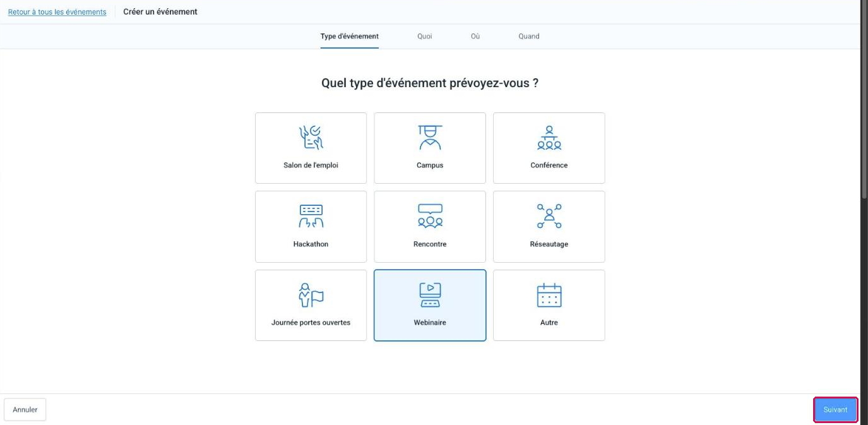Select the Hackathon keyboard icon
Viewport: 868px width, 425px height.
tap(311, 216)
